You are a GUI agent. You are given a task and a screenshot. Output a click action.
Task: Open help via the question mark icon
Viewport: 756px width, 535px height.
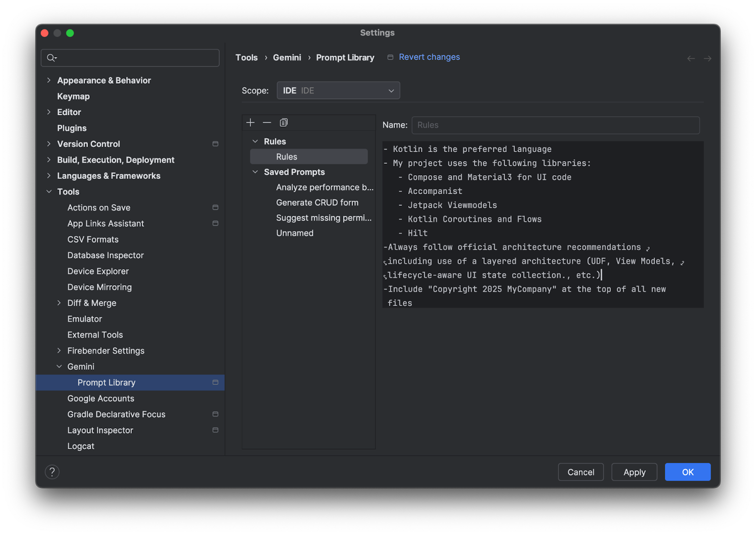click(x=52, y=472)
